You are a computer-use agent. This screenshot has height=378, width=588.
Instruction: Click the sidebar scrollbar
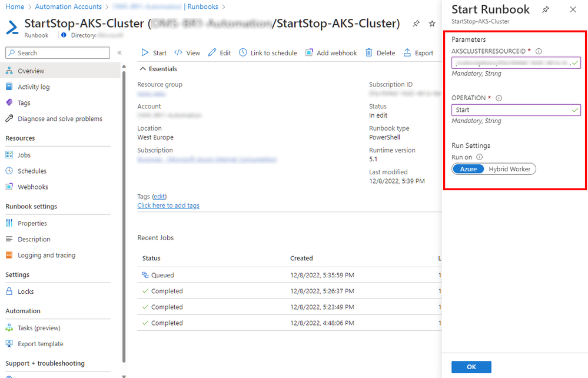124,217
